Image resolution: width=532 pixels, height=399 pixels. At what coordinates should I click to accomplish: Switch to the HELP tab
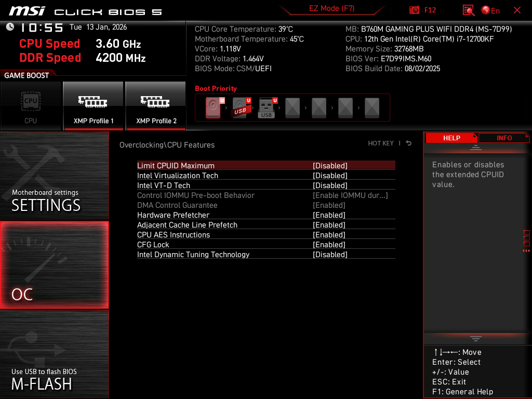tap(451, 138)
